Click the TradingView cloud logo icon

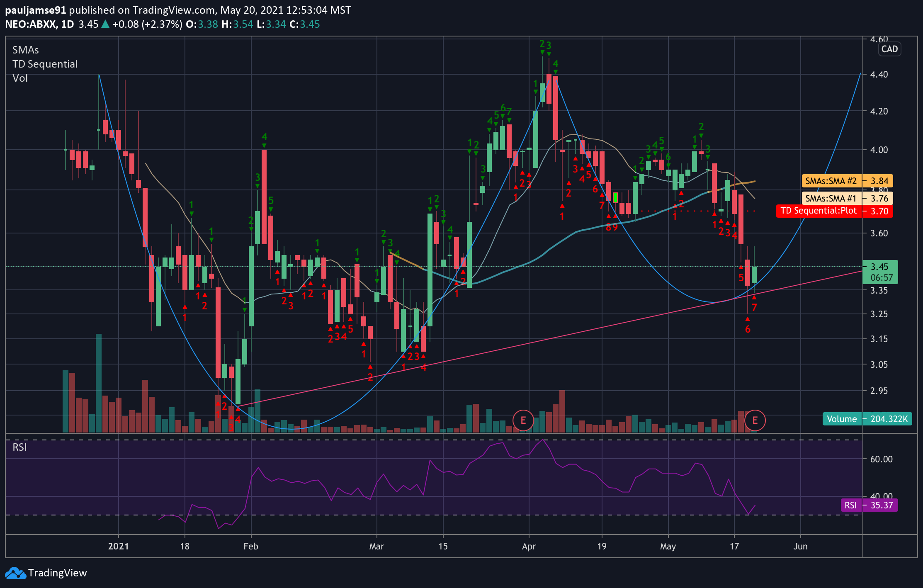15,573
